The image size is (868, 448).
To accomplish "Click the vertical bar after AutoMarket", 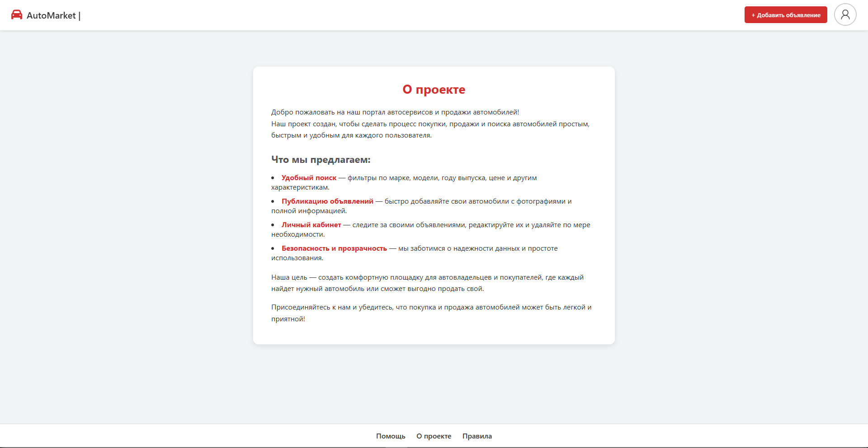I will click(x=80, y=16).
